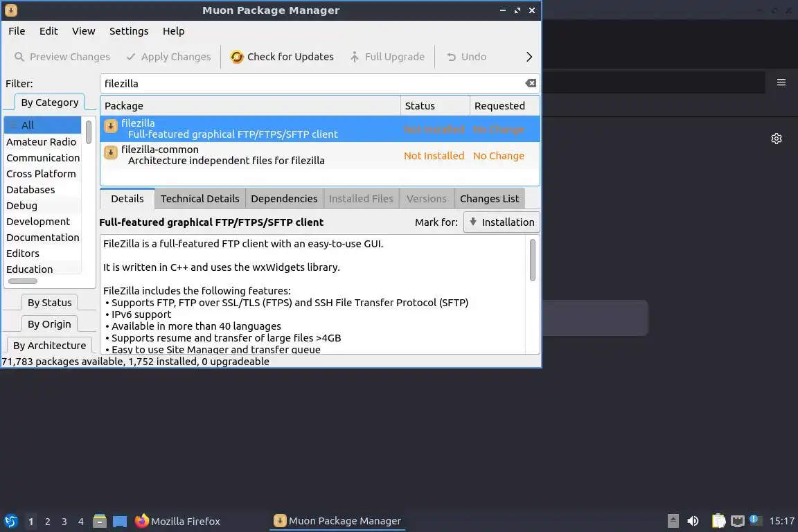Viewport: 798px width, 532px height.
Task: Click the Undo toolbar button
Action: coord(466,57)
